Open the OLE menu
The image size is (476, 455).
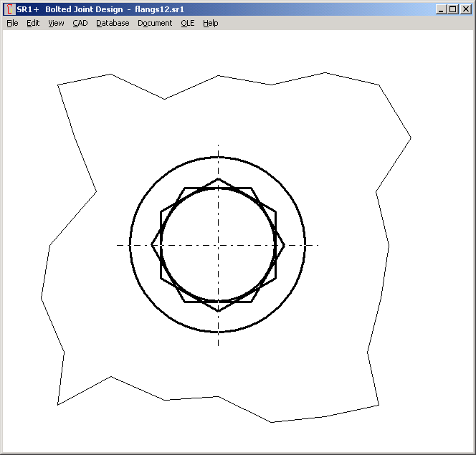(187, 23)
